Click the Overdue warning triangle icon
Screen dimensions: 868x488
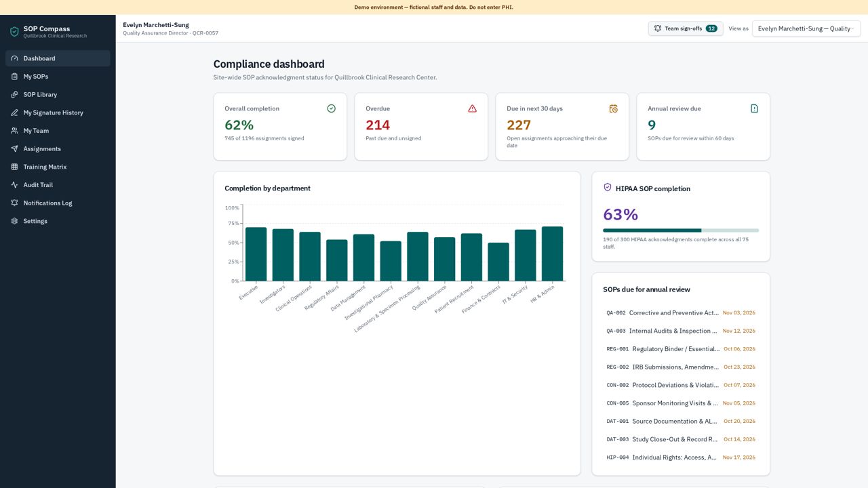coord(472,108)
